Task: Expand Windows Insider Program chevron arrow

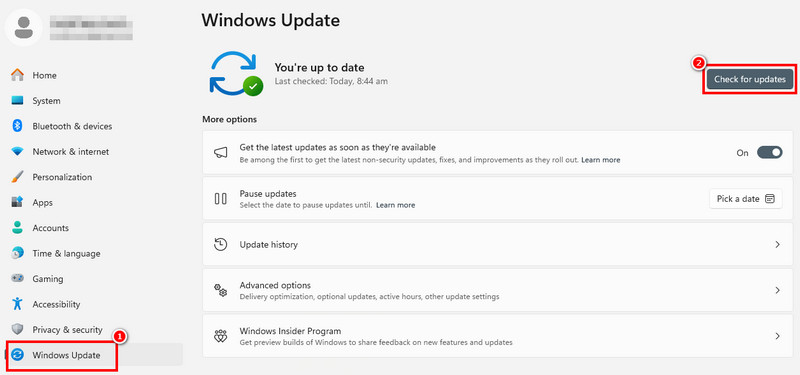Action: [778, 336]
